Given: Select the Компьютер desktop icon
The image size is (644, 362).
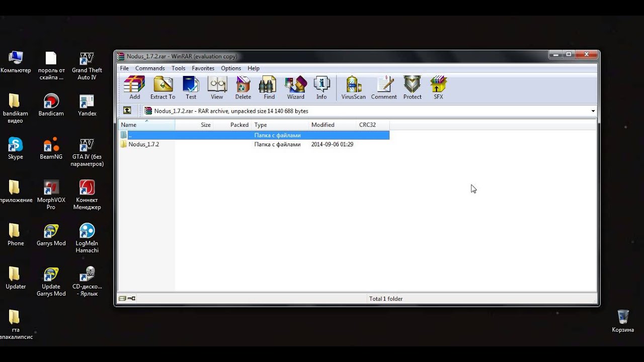Looking at the screenshot, I should point(16,63).
